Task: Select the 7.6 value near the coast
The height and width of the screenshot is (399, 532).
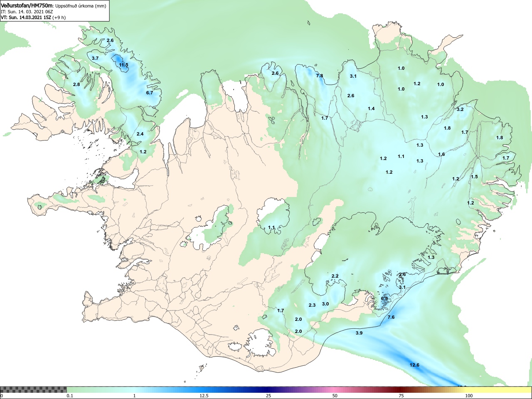Action: click(391, 317)
